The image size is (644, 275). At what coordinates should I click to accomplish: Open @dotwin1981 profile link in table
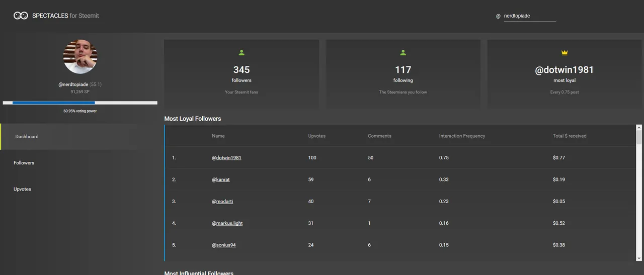click(226, 158)
